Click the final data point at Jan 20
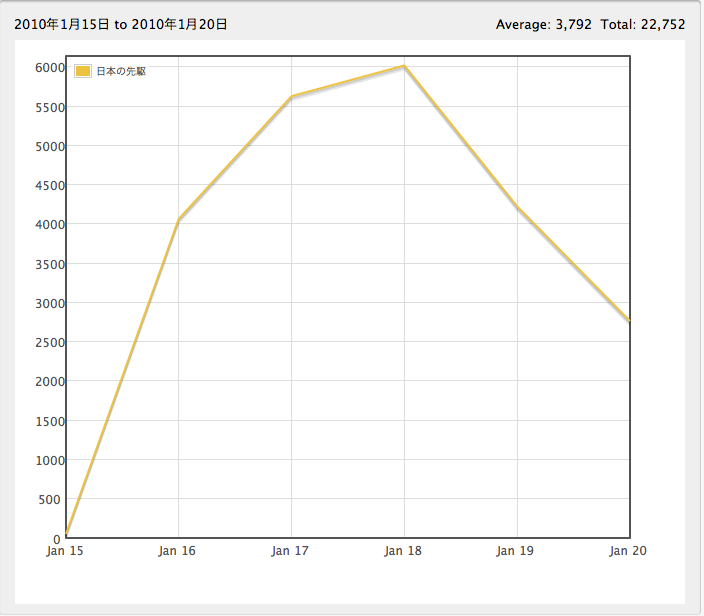The image size is (704, 616). pyautogui.click(x=629, y=321)
